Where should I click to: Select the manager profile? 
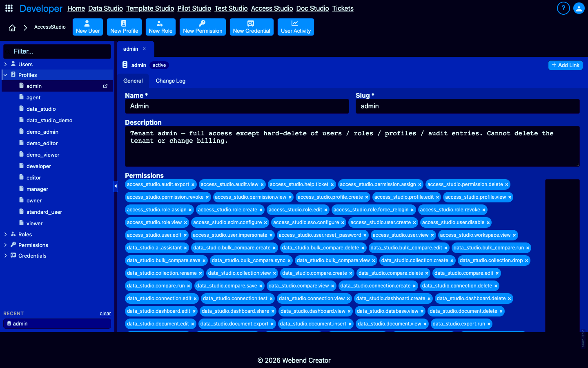(x=57, y=189)
